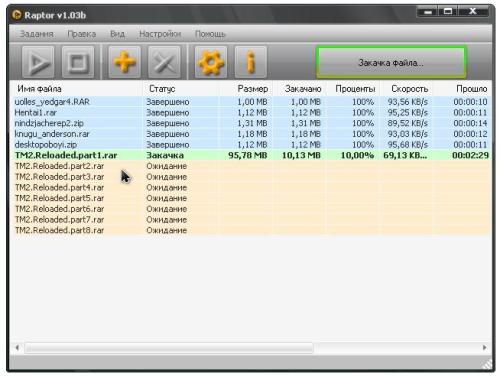Show info with the orange 'i' icon

(x=251, y=62)
